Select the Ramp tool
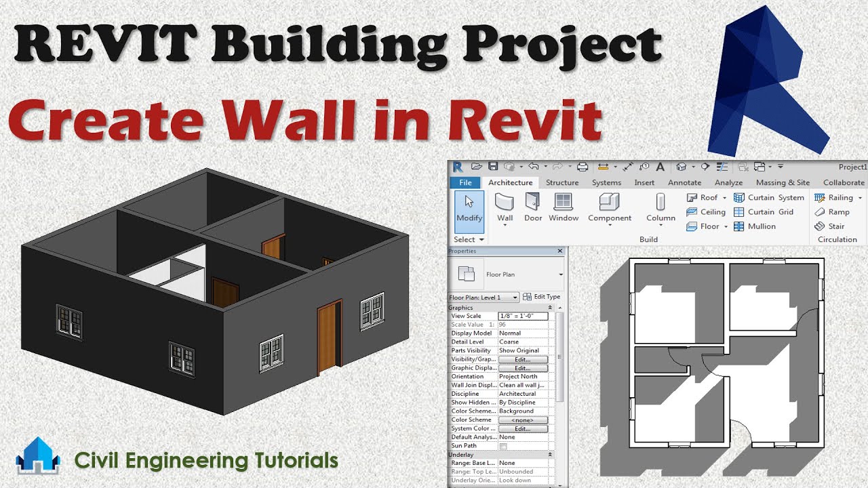The width and height of the screenshot is (868, 488). tap(832, 212)
